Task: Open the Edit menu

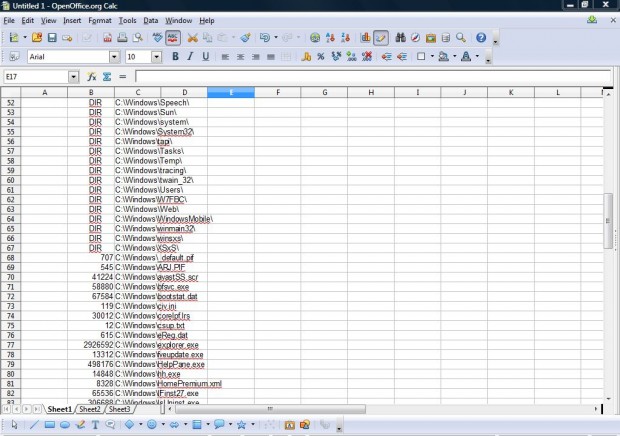Action: tap(27, 21)
